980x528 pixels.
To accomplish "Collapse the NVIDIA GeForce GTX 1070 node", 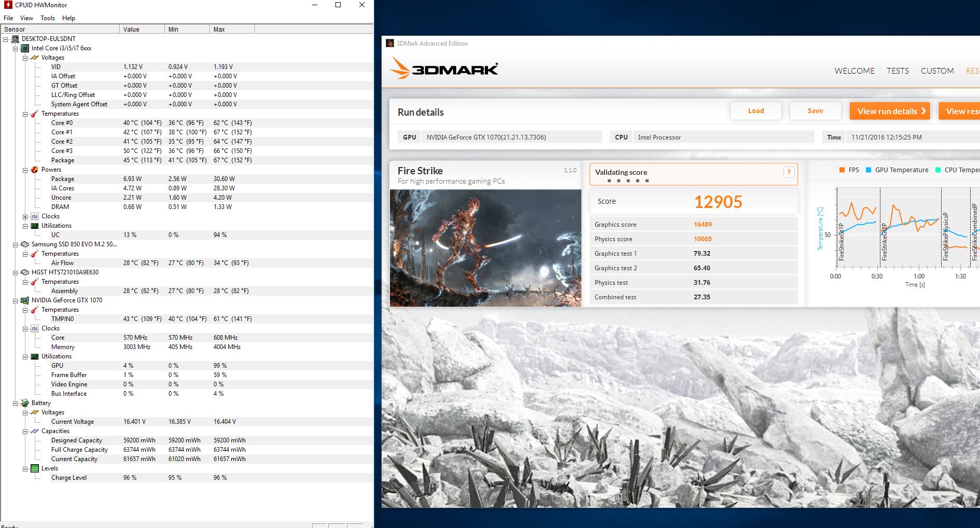I will [15, 300].
